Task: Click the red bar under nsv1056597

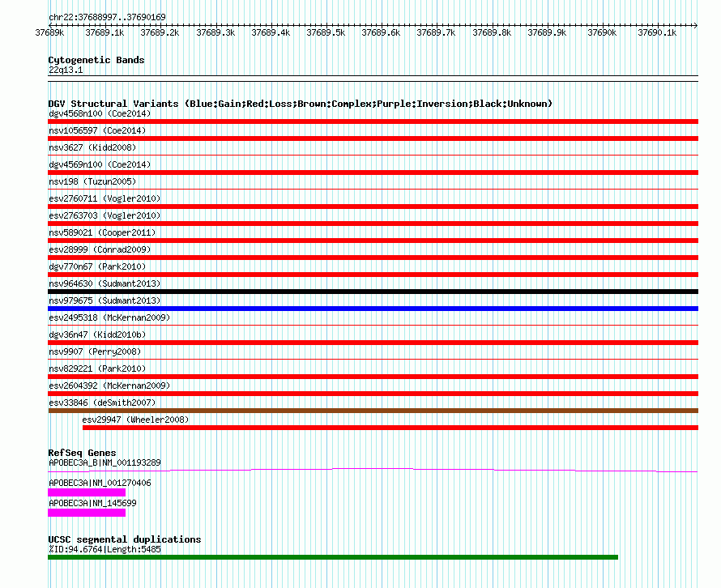Action: (x=373, y=138)
